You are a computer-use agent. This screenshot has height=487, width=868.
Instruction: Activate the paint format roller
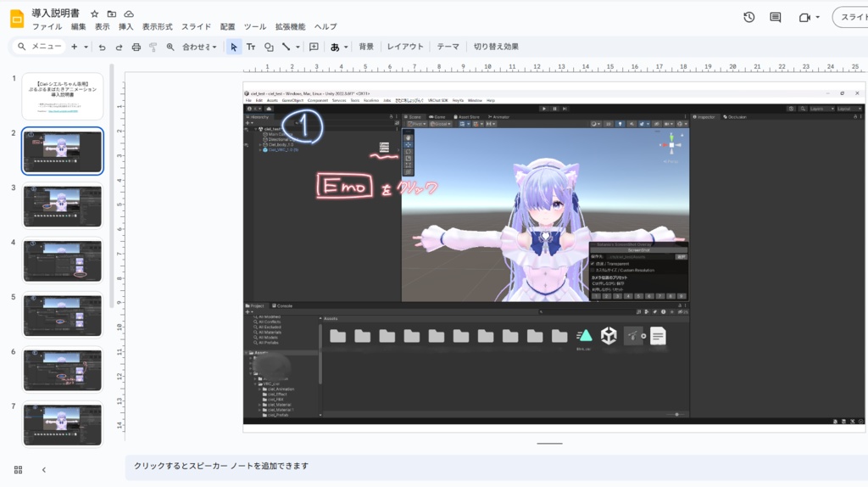(153, 48)
